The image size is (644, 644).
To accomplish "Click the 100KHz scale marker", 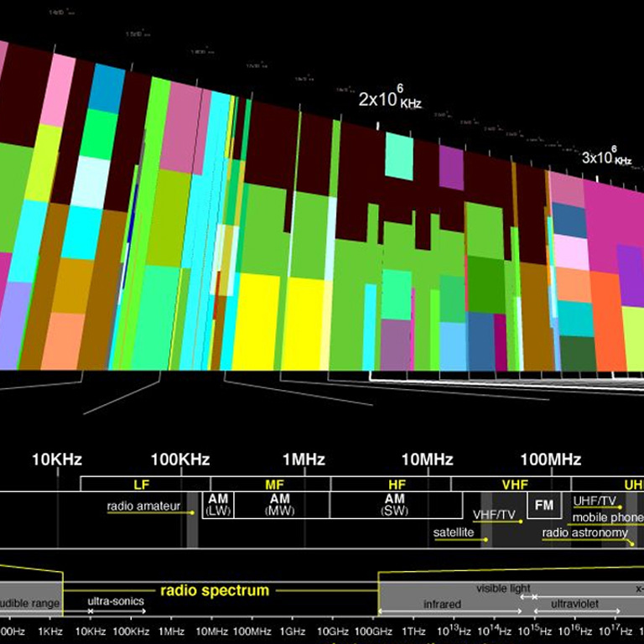I will 180,460.
